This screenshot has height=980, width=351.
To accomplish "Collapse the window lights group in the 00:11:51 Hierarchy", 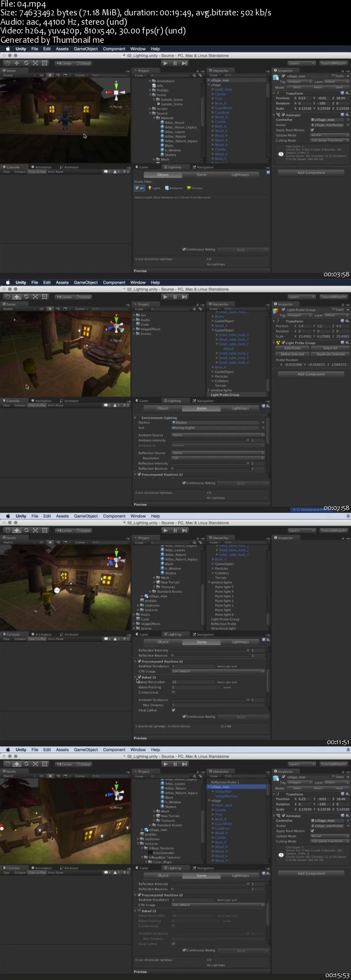I will tap(209, 582).
